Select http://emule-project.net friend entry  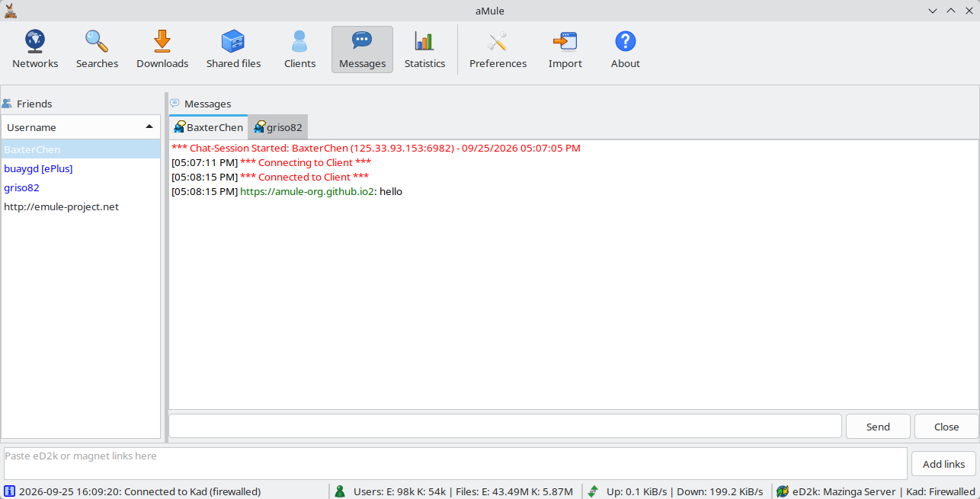pos(81,206)
